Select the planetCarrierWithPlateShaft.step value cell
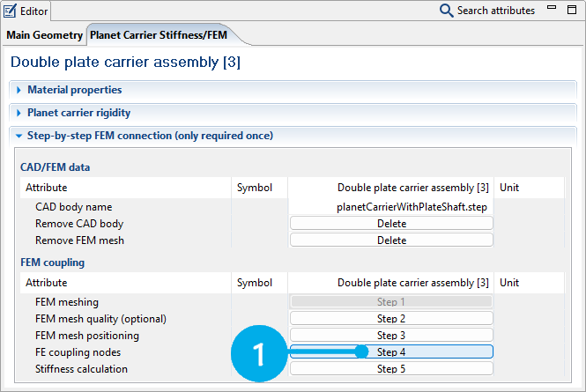The height and width of the screenshot is (392, 586). click(x=390, y=207)
